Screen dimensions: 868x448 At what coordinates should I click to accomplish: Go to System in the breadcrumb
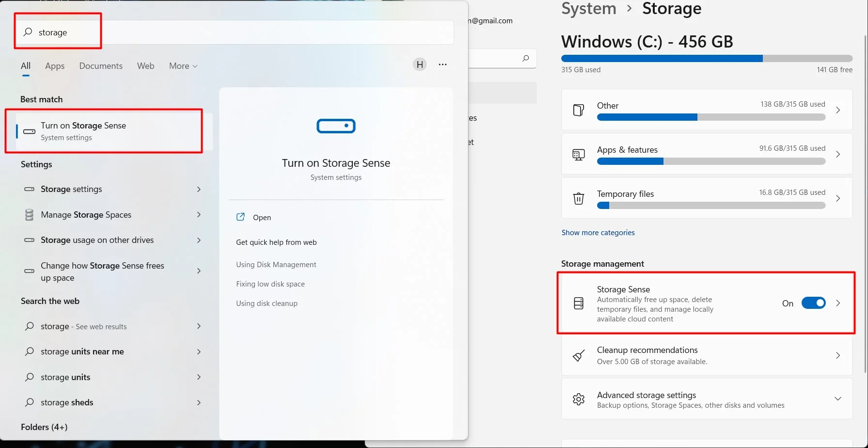click(x=589, y=9)
